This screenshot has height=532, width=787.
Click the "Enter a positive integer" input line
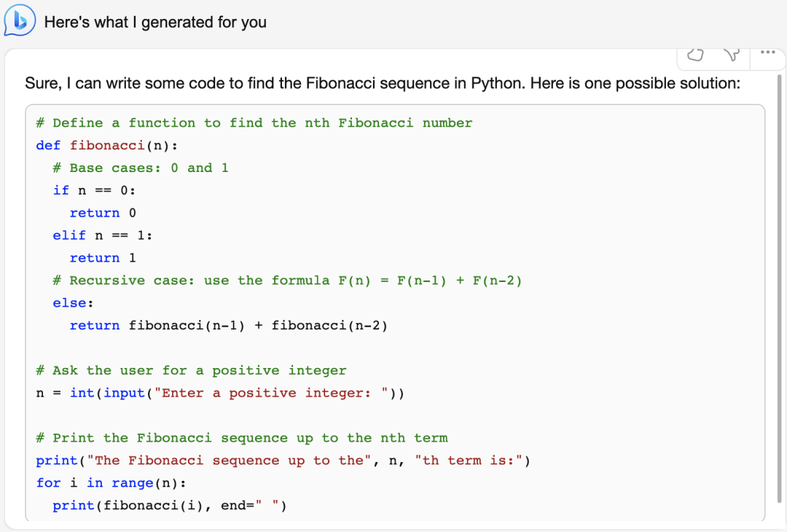[x=220, y=394]
